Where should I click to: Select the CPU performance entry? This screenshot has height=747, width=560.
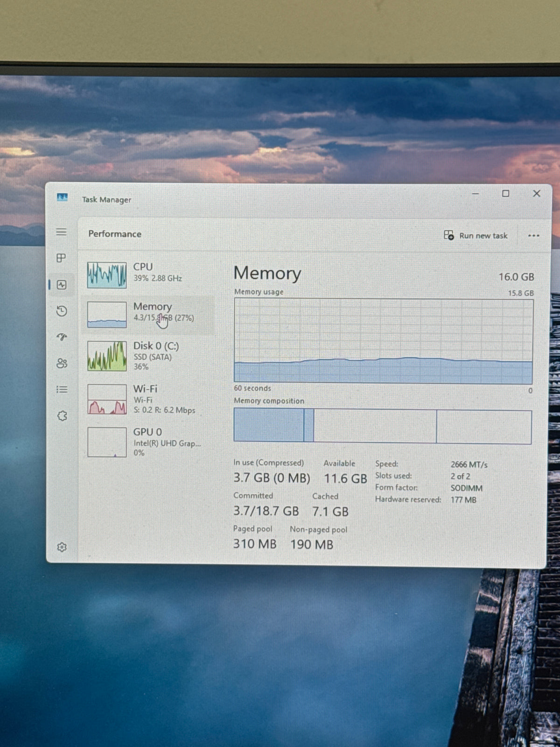point(148,275)
